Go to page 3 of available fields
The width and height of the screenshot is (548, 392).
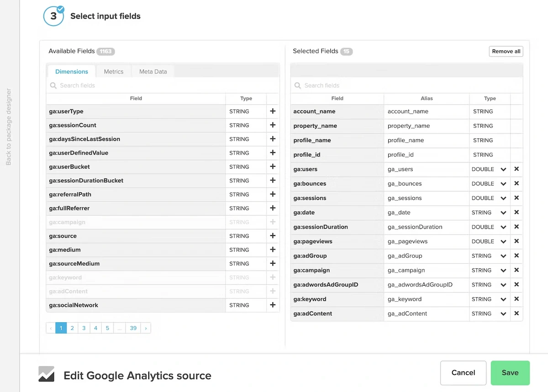[84, 328]
